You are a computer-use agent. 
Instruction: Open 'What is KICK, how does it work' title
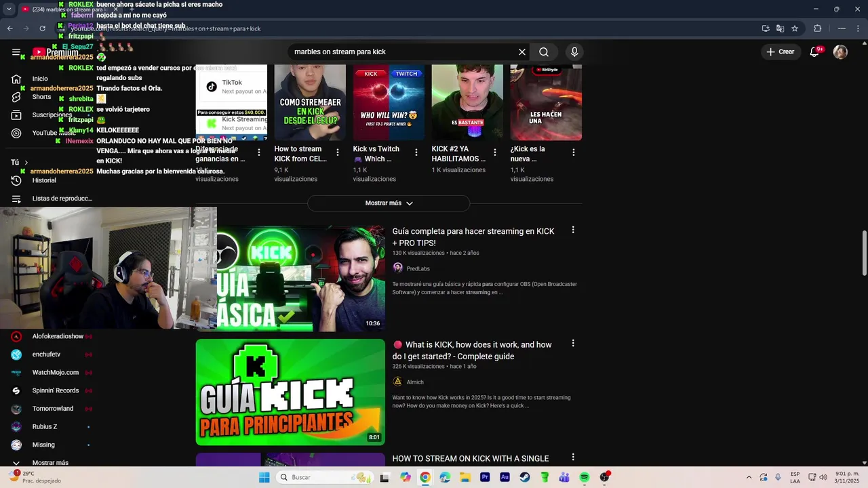(472, 350)
